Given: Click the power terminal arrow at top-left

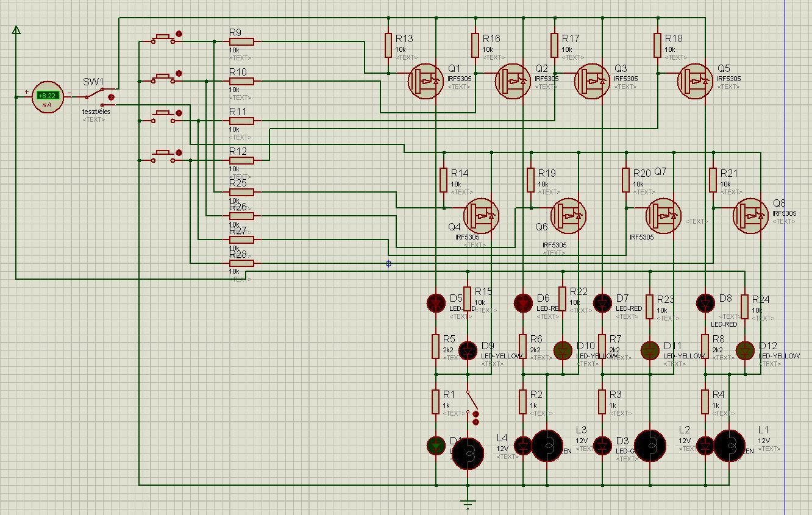Looking at the screenshot, I should (x=16, y=30).
